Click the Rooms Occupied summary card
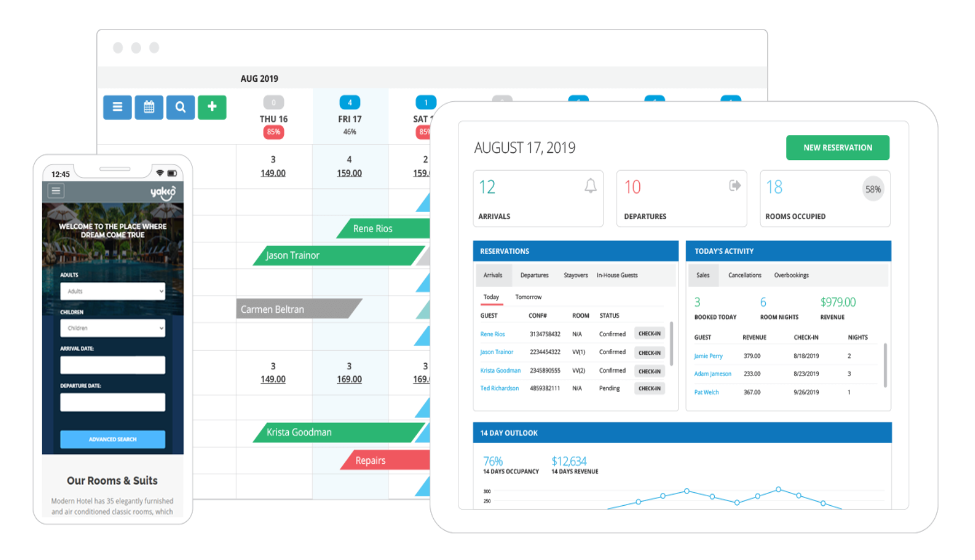 tap(825, 199)
